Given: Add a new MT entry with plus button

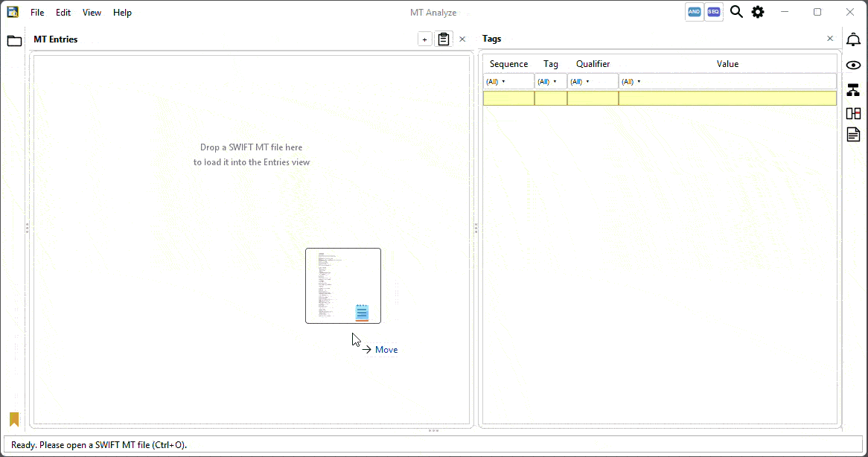Looking at the screenshot, I should click(x=424, y=39).
